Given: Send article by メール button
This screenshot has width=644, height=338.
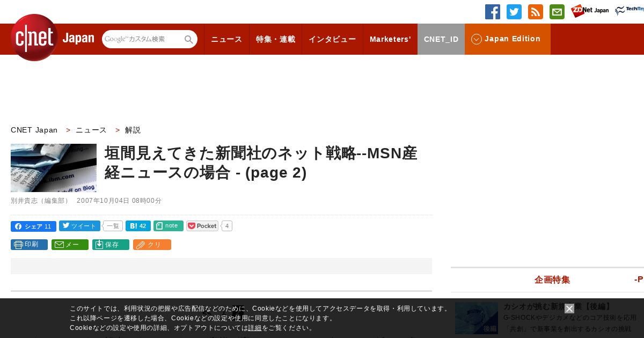Looking at the screenshot, I should (70, 245).
